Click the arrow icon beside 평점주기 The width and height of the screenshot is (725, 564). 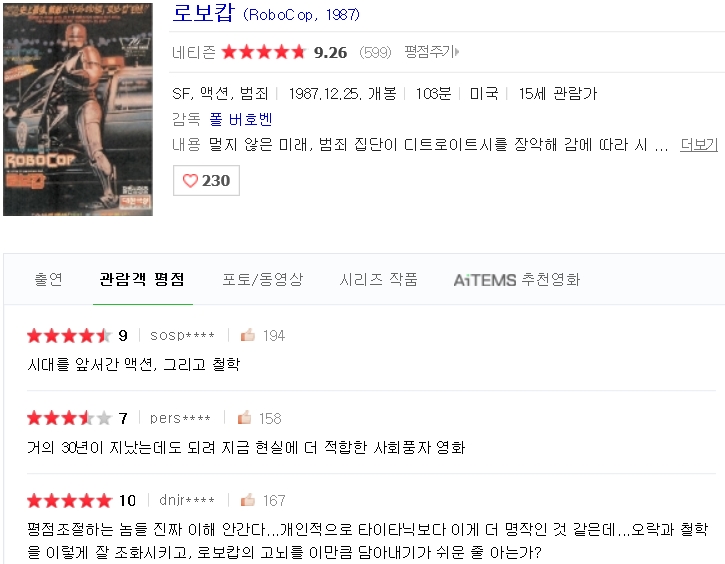457,52
